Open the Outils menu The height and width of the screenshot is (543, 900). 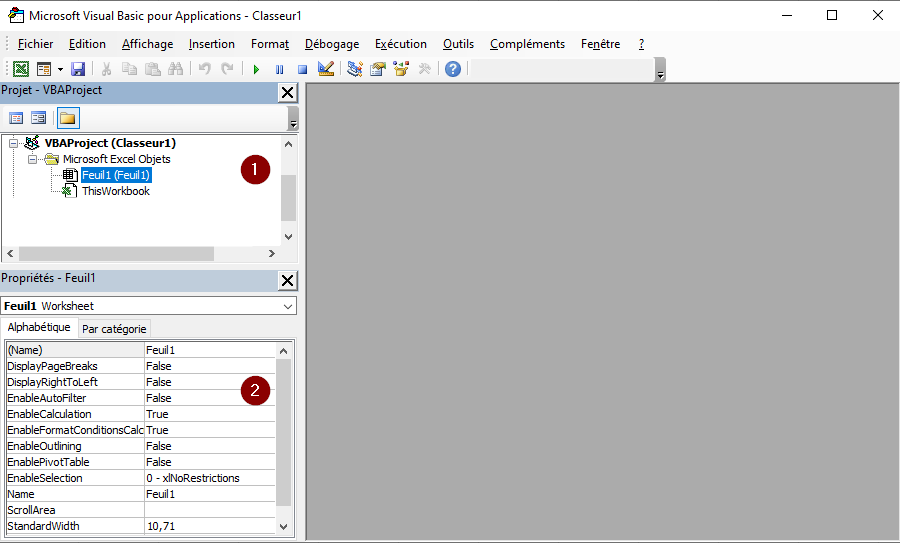coord(458,44)
